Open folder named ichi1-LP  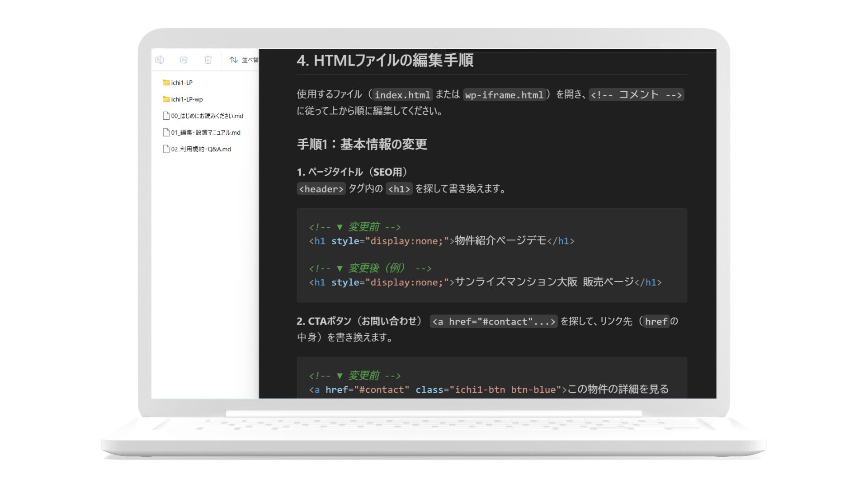pos(182,83)
